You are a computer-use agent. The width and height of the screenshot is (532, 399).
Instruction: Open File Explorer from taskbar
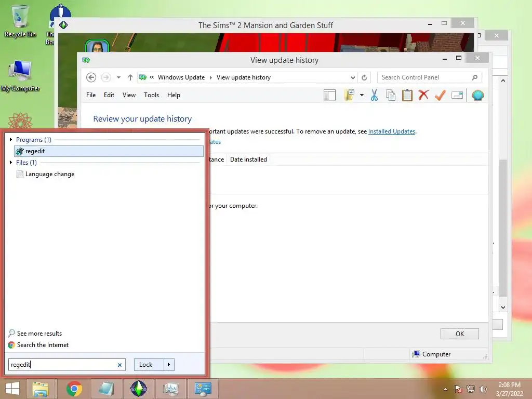tap(41, 389)
